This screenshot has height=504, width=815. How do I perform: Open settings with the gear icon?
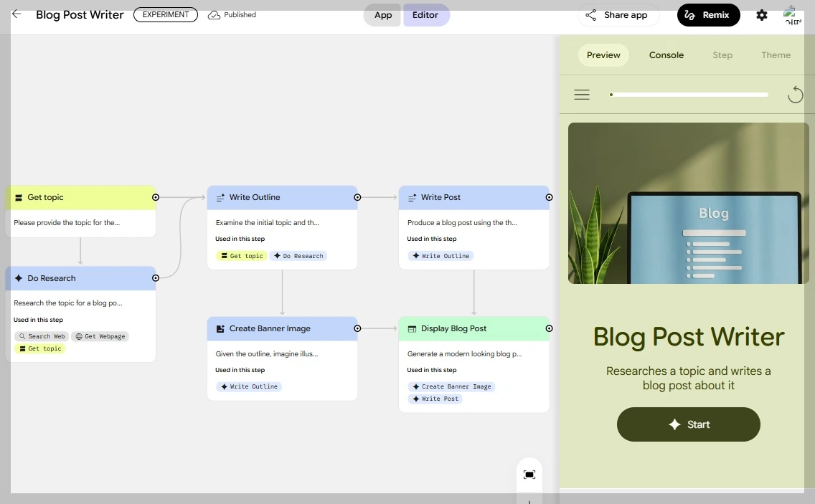[761, 15]
